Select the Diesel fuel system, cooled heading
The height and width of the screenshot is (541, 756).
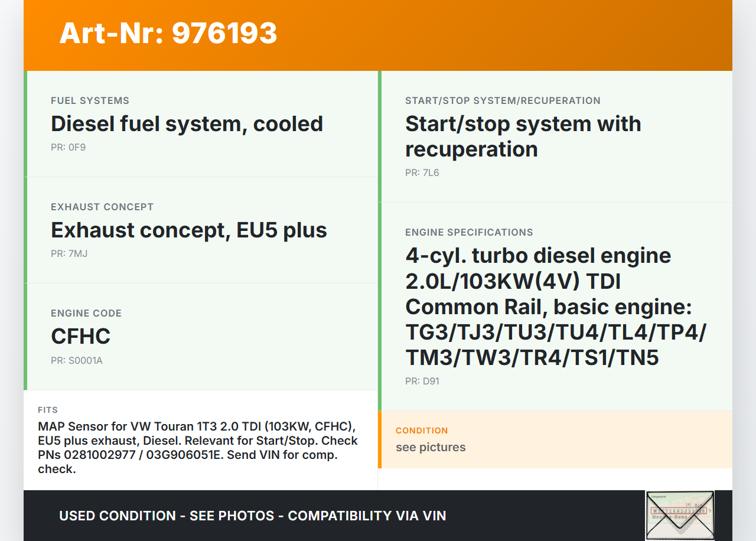click(187, 124)
